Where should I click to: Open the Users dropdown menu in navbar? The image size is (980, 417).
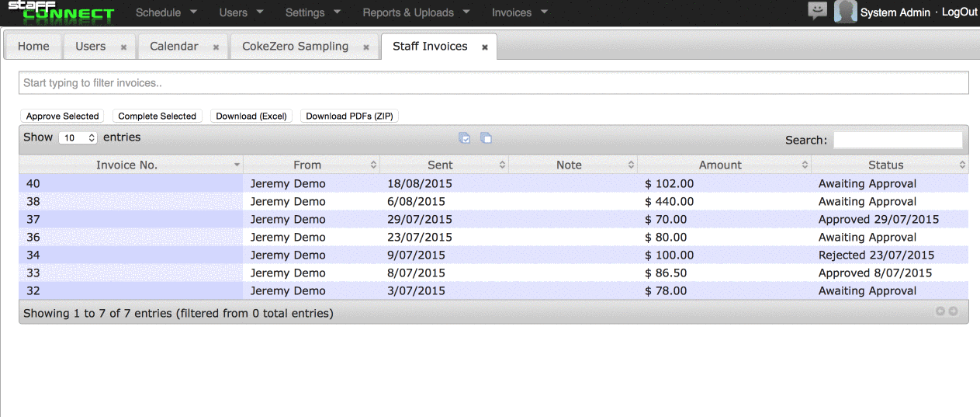[241, 12]
